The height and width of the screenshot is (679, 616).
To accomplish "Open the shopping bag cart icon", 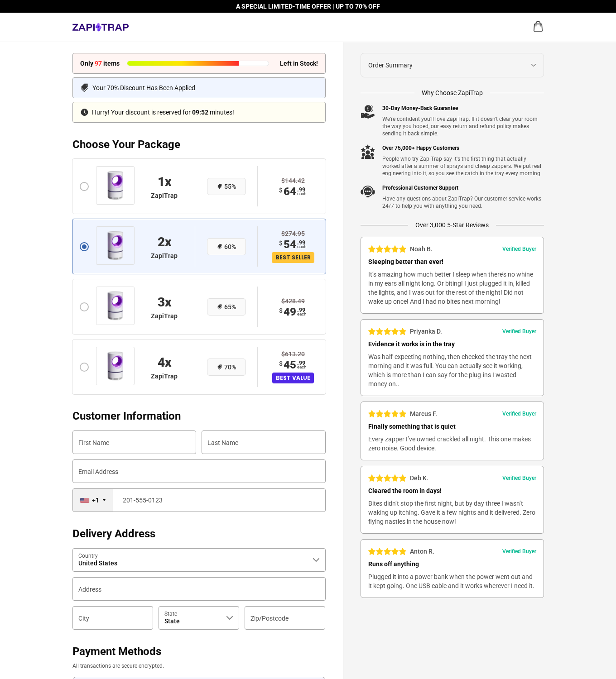I will coord(538,27).
